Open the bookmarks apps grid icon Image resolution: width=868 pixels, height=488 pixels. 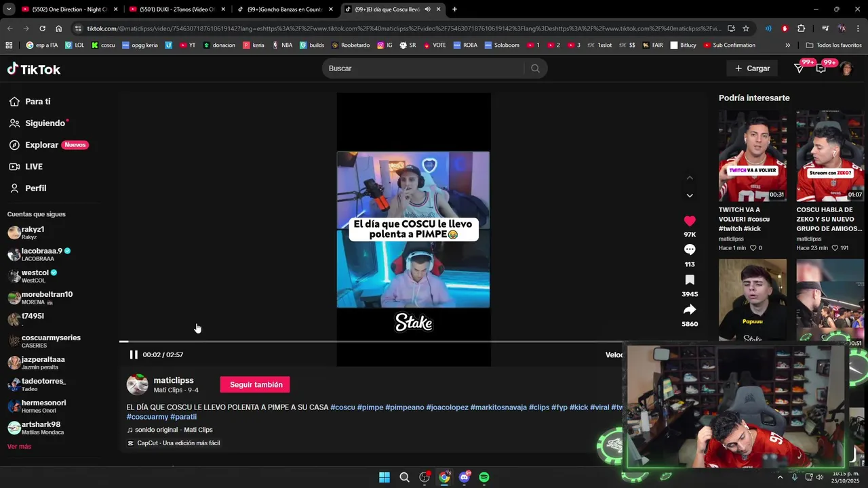click(9, 45)
